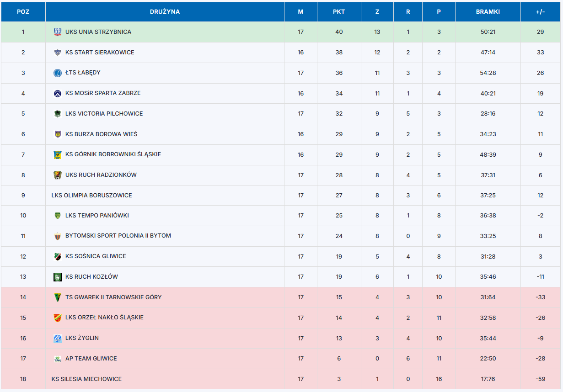Sort by the BRAMKI column header
The width and height of the screenshot is (563, 392).
488,12
